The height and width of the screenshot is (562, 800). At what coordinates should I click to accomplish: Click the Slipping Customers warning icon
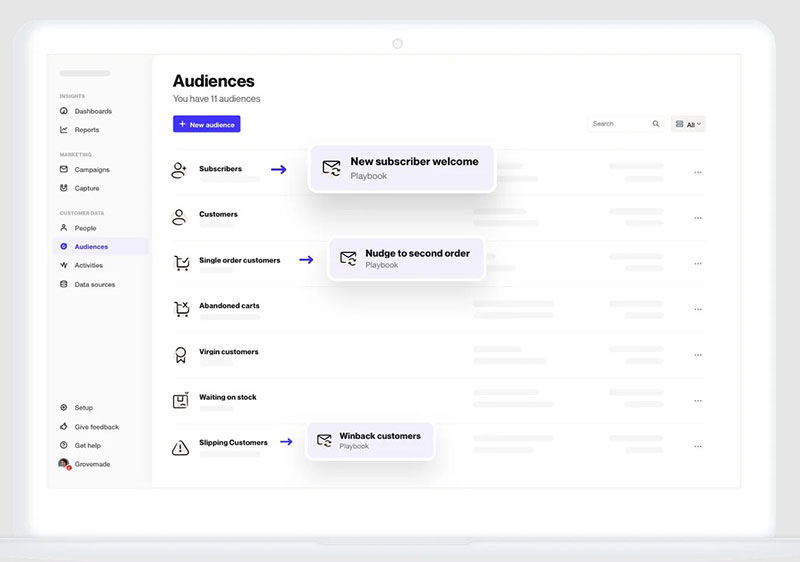pyautogui.click(x=180, y=448)
